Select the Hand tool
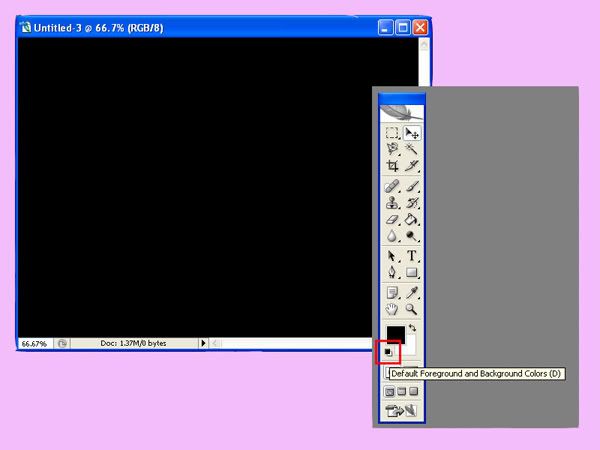The image size is (600, 450). coord(393,310)
